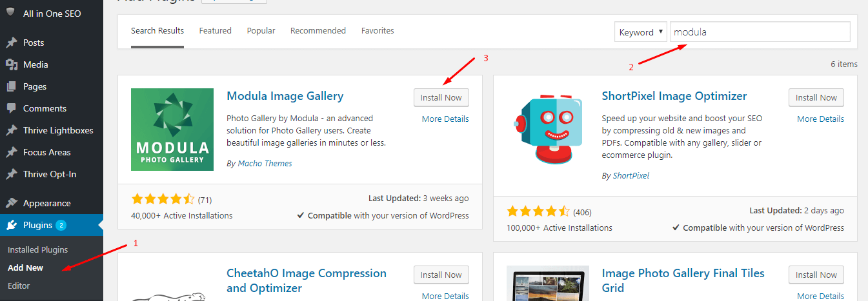Install Image Photo Gallery Final Tiles now

point(816,275)
